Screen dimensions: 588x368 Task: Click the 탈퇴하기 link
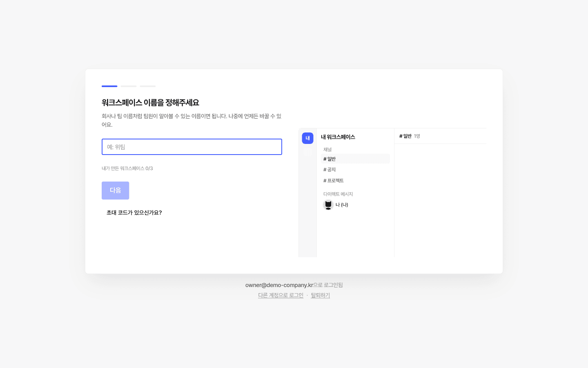coord(320,295)
